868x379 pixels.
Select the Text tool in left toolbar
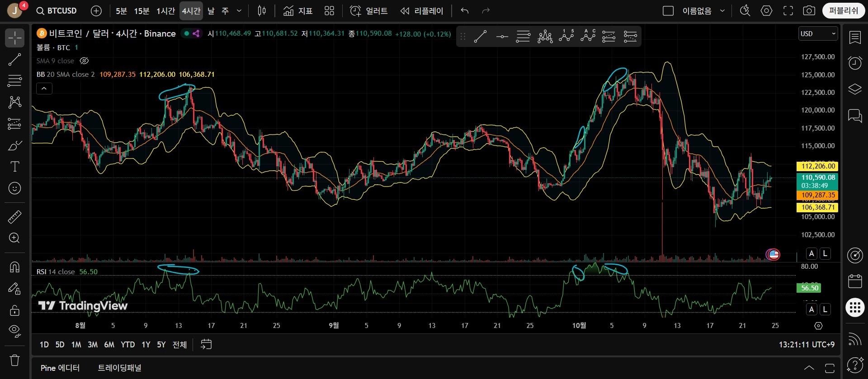click(14, 167)
